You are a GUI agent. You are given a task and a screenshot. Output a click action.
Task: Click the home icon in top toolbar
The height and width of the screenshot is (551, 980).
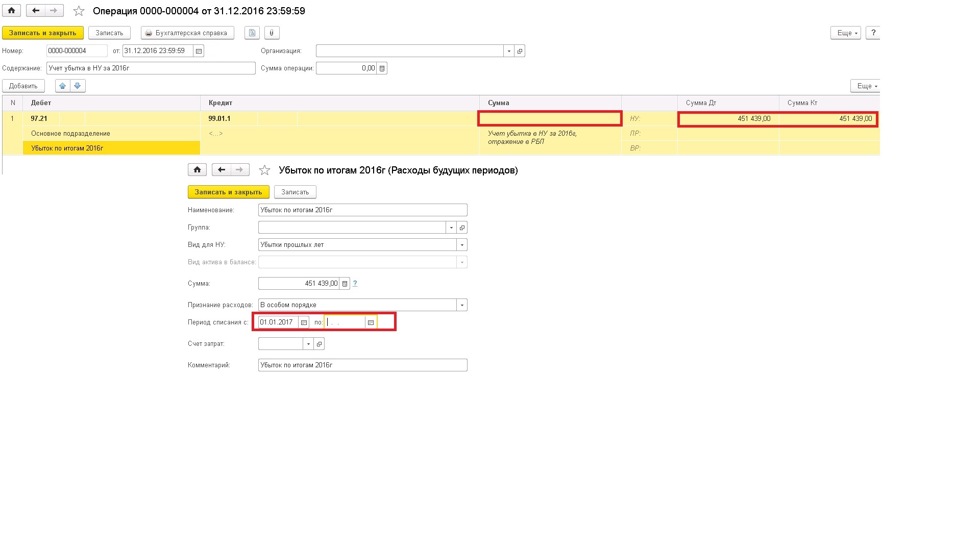click(x=11, y=10)
